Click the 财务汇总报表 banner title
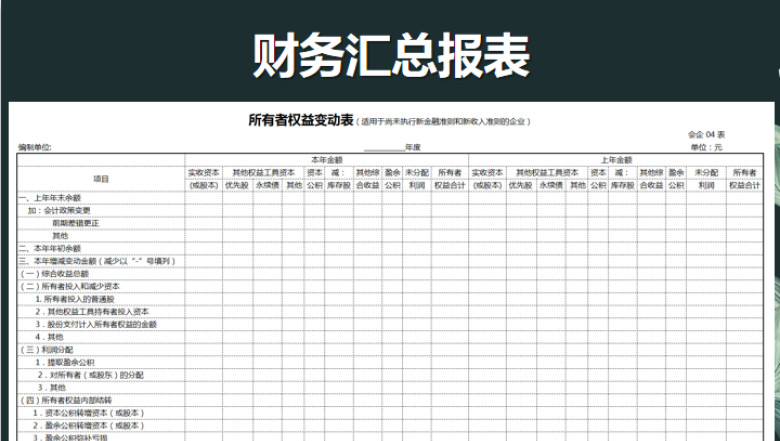 (x=391, y=55)
